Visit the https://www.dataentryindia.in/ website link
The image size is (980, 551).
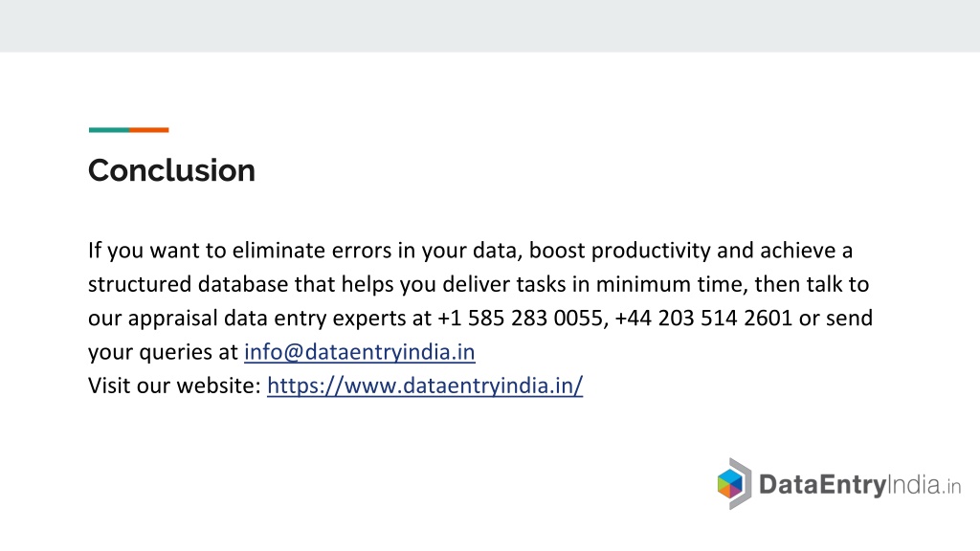point(425,386)
